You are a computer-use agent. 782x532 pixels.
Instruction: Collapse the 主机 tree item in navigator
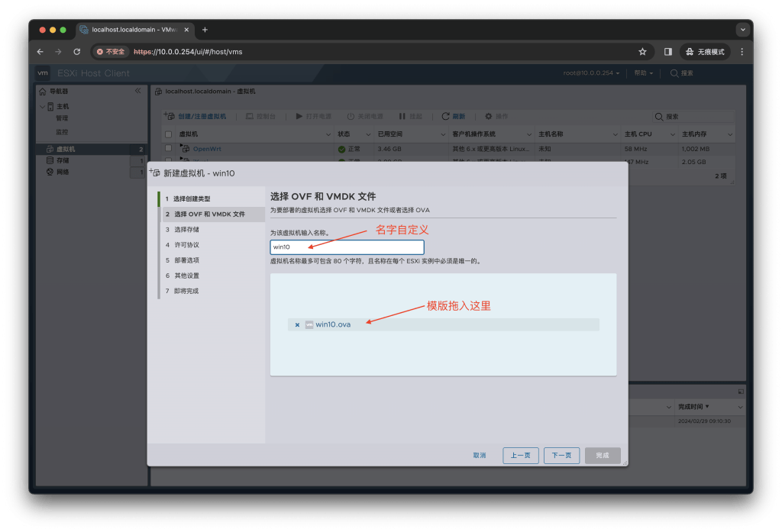(42, 106)
